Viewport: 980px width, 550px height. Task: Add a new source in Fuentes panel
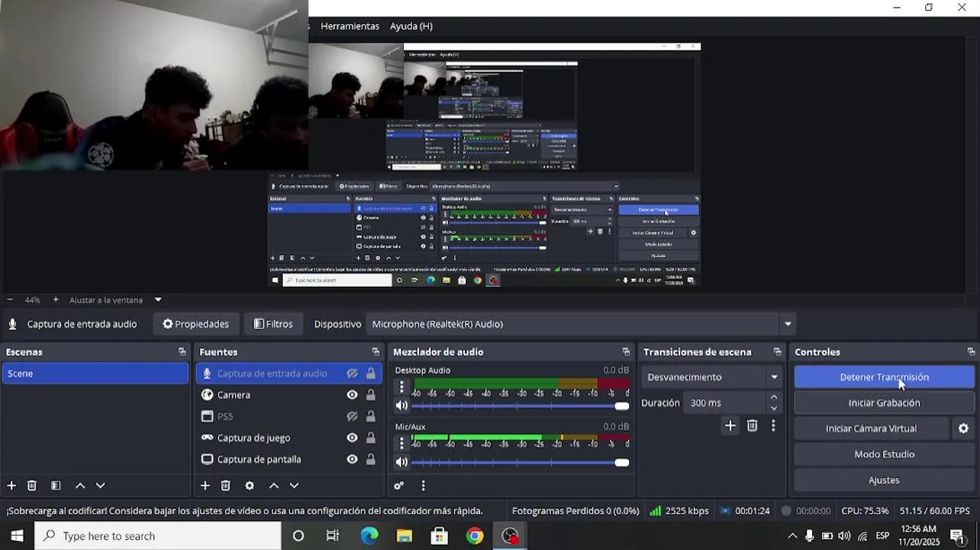[205, 485]
